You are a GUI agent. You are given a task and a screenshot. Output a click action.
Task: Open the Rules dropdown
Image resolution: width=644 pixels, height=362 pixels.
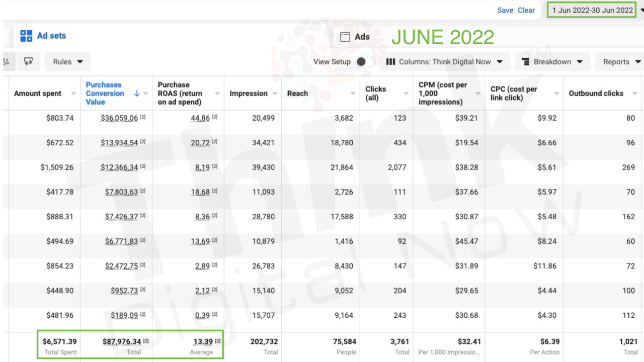coord(68,62)
